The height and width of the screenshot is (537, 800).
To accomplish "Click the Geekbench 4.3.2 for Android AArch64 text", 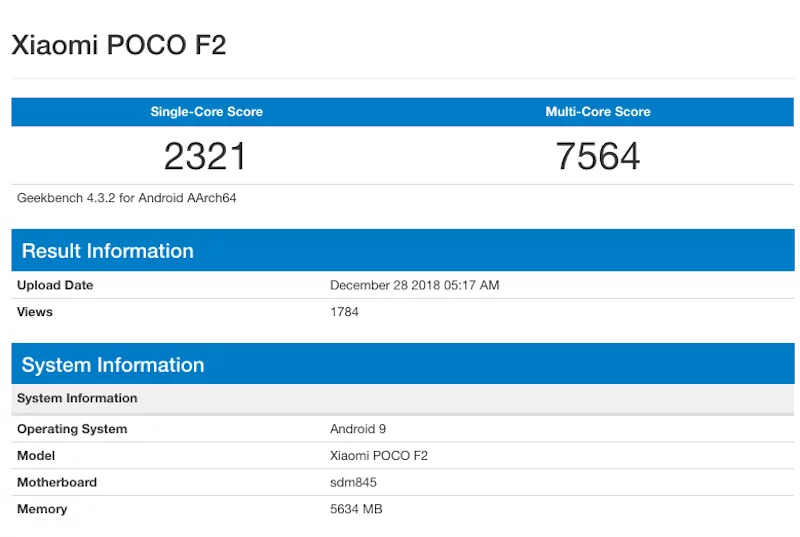I will tap(127, 198).
